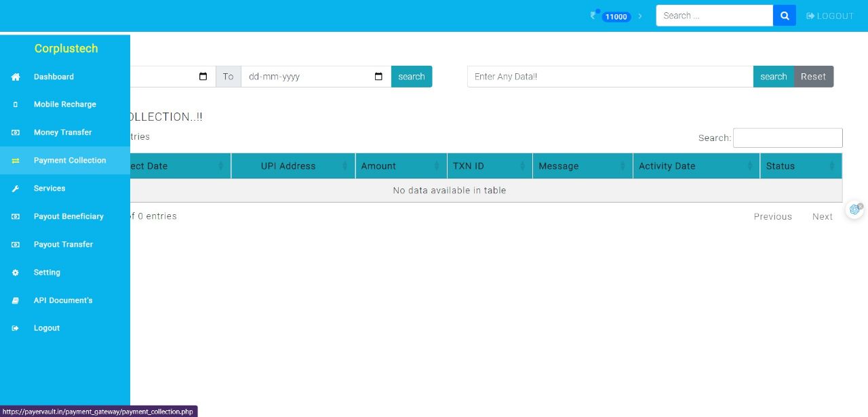Open Payout Transfer from sidebar
This screenshot has height=417, width=868.
63,244
